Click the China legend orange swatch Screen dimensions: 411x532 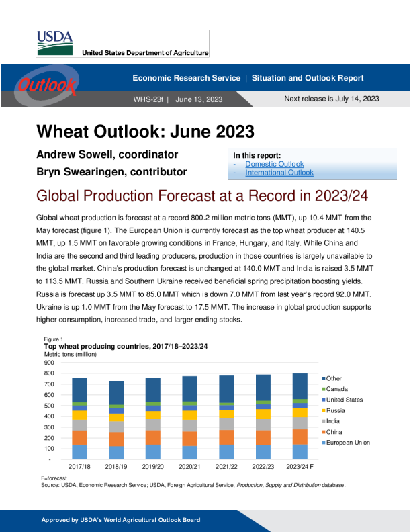(323, 432)
